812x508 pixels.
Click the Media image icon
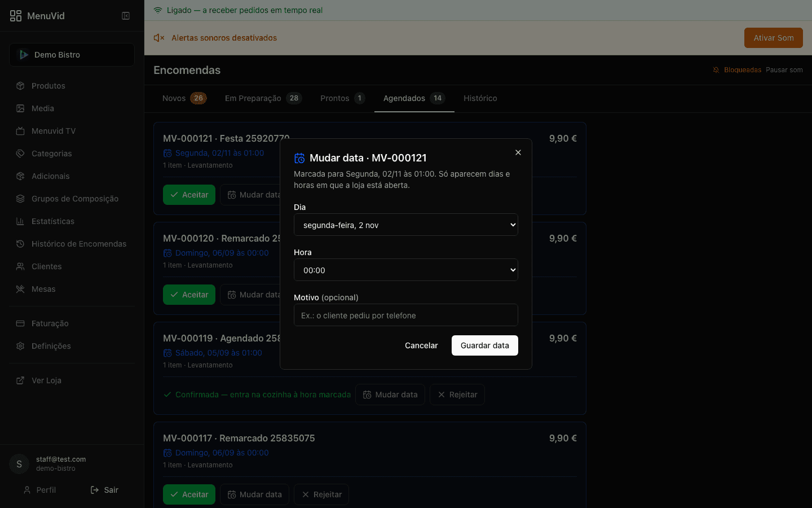(x=20, y=108)
